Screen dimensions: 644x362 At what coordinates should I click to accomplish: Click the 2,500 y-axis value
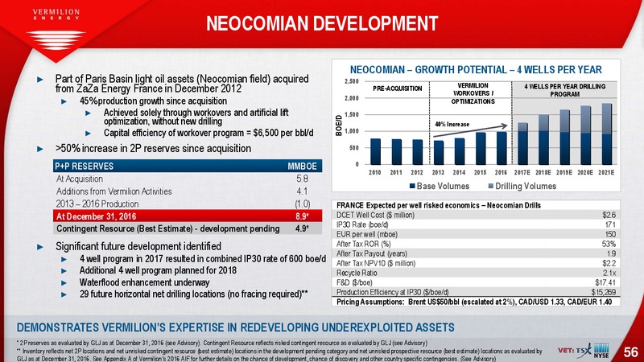pyautogui.click(x=352, y=81)
